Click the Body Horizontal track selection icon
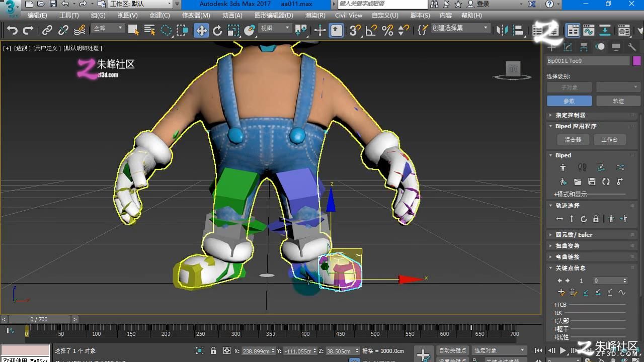The image size is (644, 362). click(559, 219)
